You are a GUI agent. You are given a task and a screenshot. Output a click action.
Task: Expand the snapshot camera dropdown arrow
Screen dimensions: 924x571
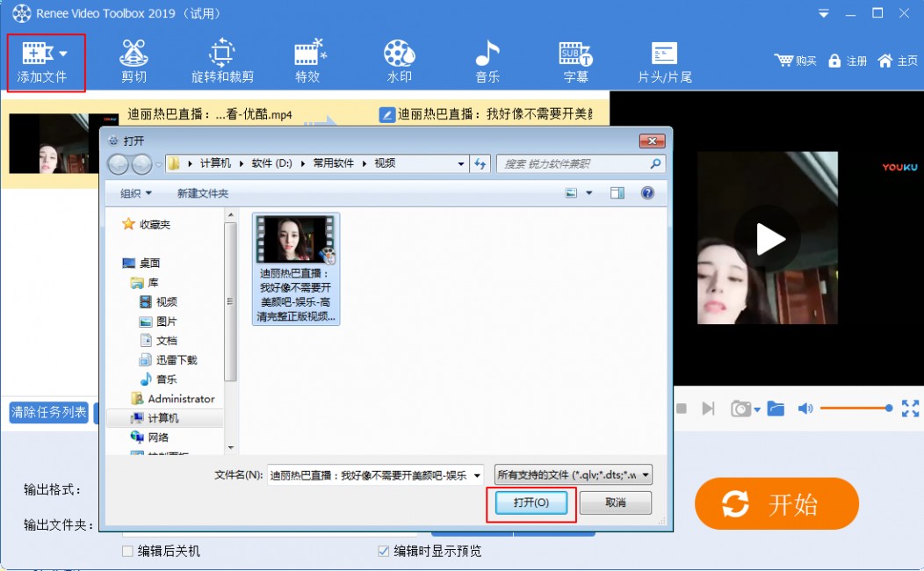[x=756, y=409]
